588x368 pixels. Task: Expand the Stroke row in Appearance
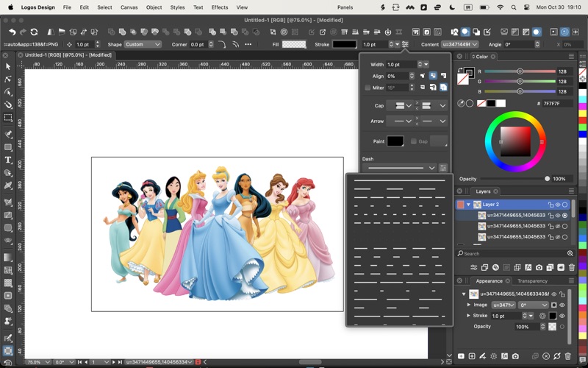click(469, 316)
